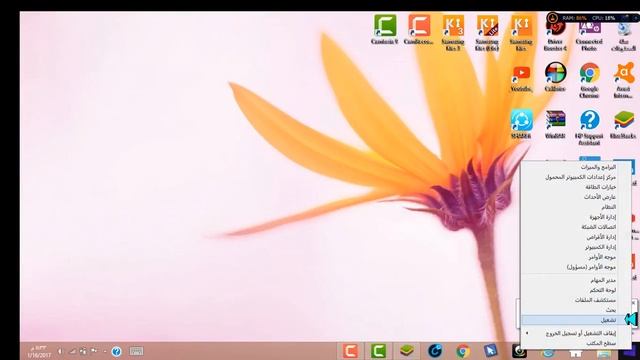
Task: Select مركز إعدادات الكمبيوتر المحمول menu entry
Action: click(576, 177)
